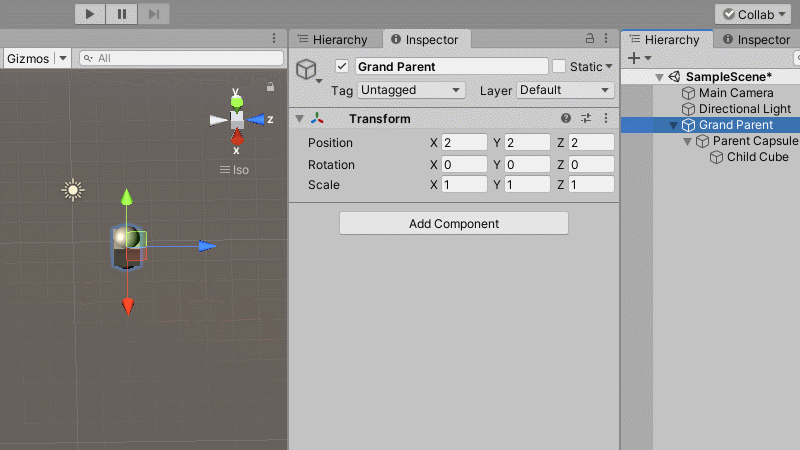The height and width of the screenshot is (450, 800).
Task: Select Grand Parent in the Hierarchy
Action: (711, 125)
